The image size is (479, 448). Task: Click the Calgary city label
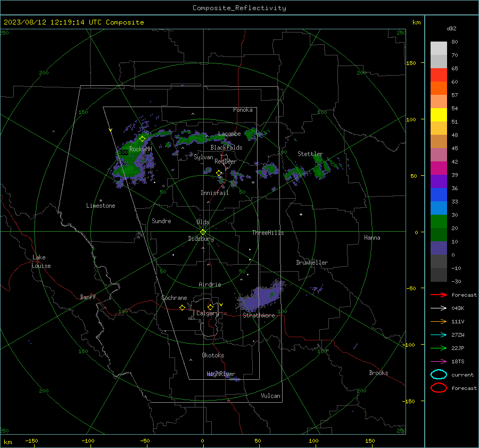tap(208, 313)
